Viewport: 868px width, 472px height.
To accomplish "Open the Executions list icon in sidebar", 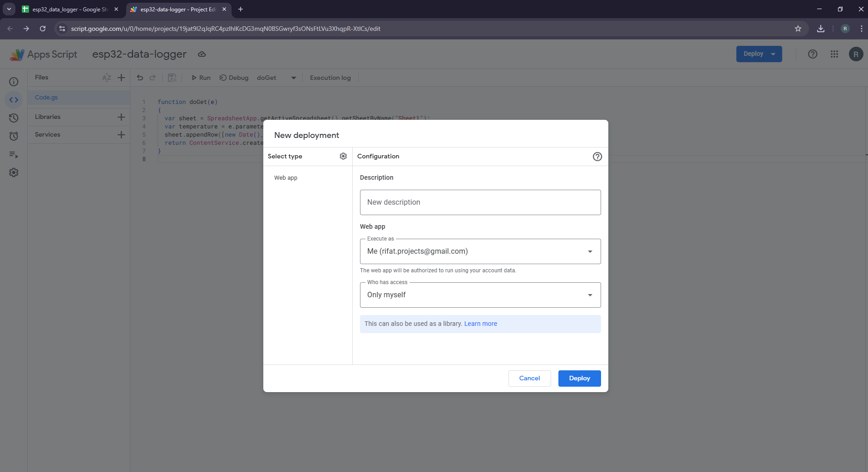I will pos(14,155).
